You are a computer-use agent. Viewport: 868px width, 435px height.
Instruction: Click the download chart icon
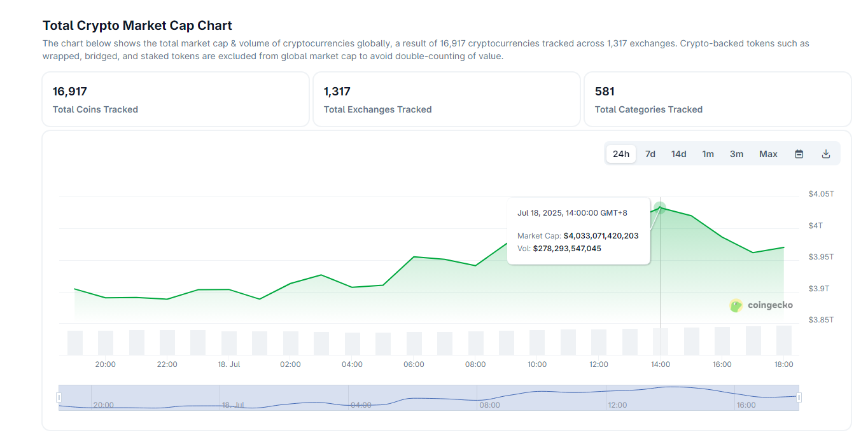click(826, 154)
